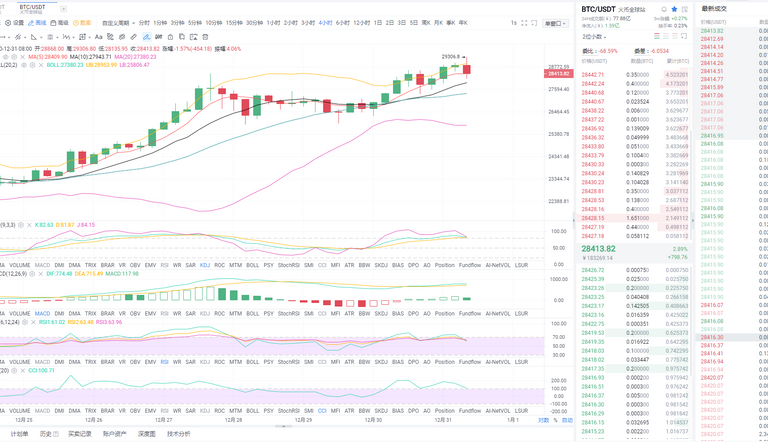This screenshot has width=768, height=442.
Task: Enter fullscreen chart mode icon
Action: tap(524, 23)
